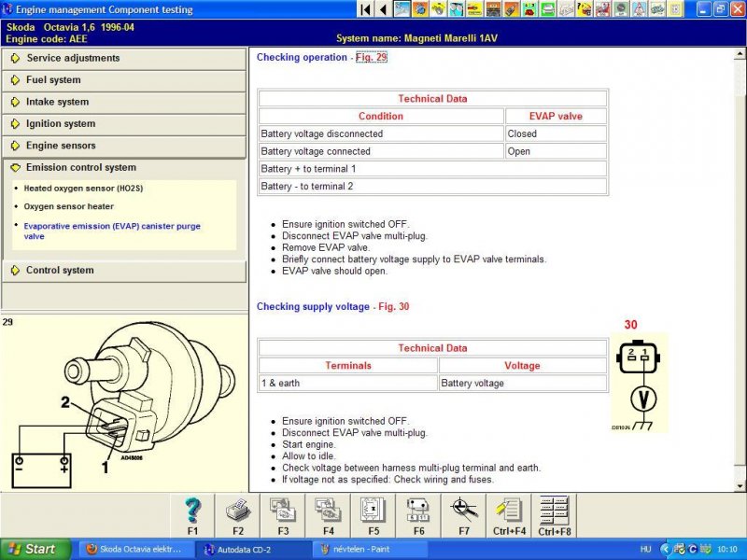Click the 'EVAP valve' column header
Image resolution: width=747 pixels, height=560 pixels.
pyautogui.click(x=556, y=116)
